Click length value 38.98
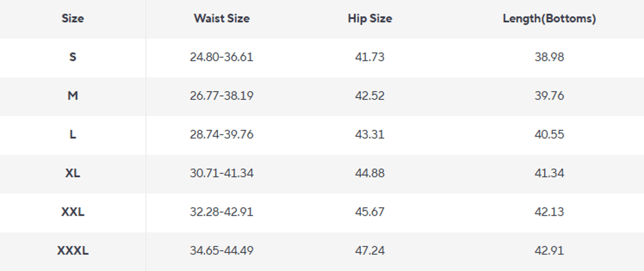Viewport: 644px width, 271px height. (549, 57)
